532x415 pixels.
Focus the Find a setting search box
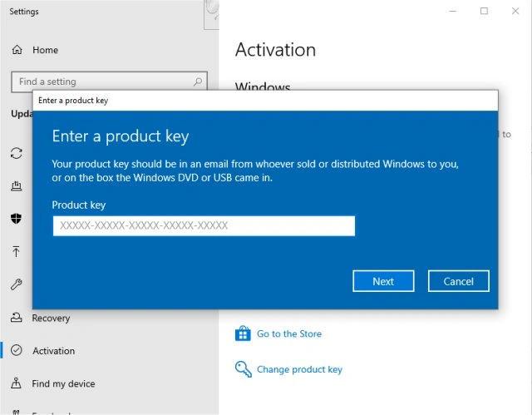(x=109, y=82)
